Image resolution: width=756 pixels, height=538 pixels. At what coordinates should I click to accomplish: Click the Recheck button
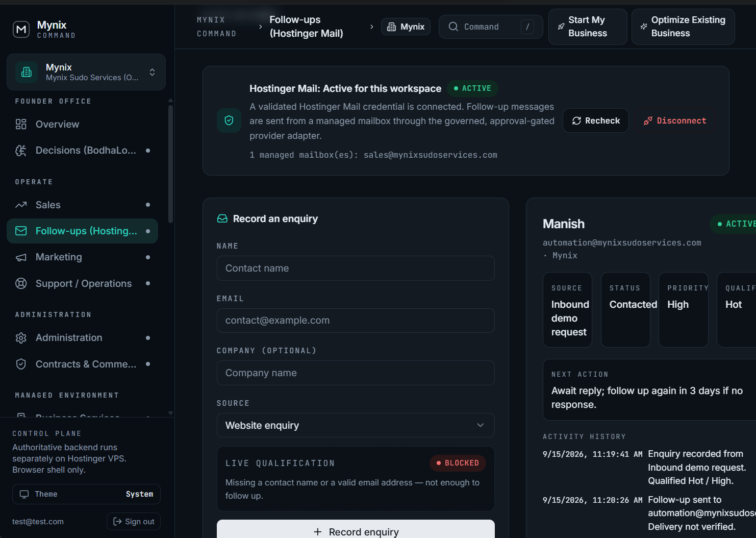pos(596,120)
